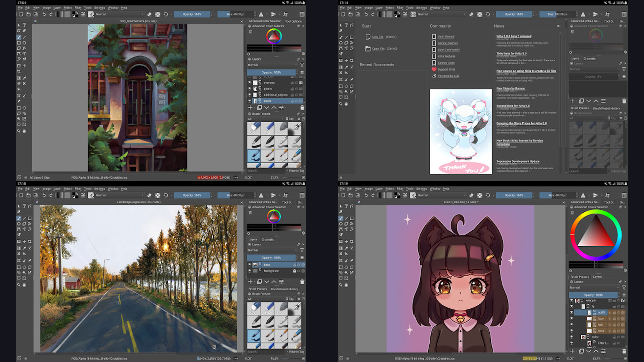Click the Support Krita link
This screenshot has width=644, height=362.
(446, 69)
